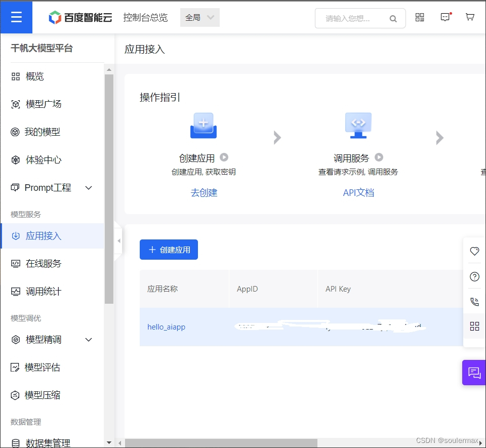Click the 在线服务 code icon
Viewport: 486px width, 448px height.
pyautogui.click(x=16, y=264)
